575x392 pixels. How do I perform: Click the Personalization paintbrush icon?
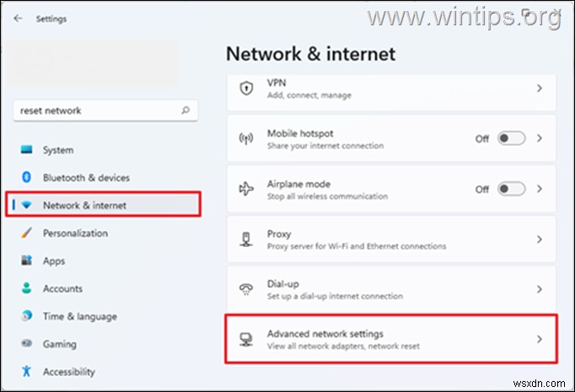pyautogui.click(x=26, y=233)
